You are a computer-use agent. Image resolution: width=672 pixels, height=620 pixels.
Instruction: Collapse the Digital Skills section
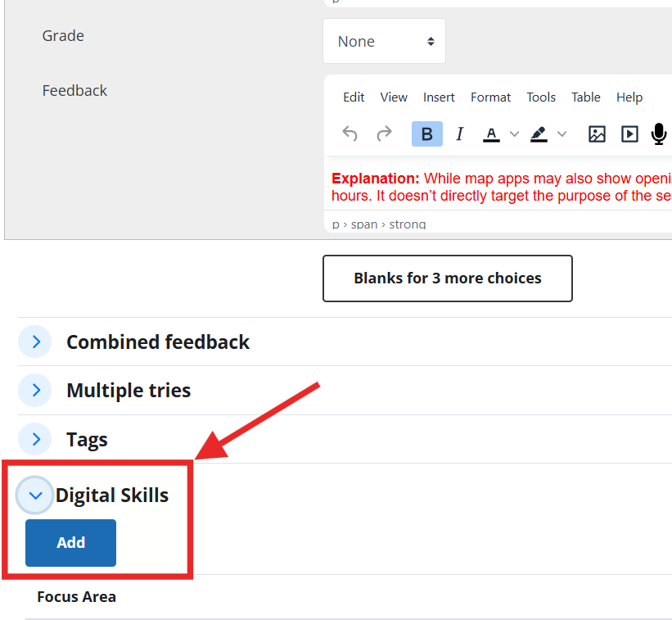coord(35,496)
